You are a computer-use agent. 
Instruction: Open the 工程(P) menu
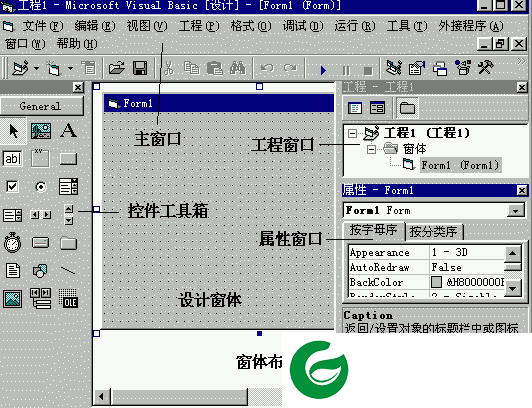click(199, 26)
